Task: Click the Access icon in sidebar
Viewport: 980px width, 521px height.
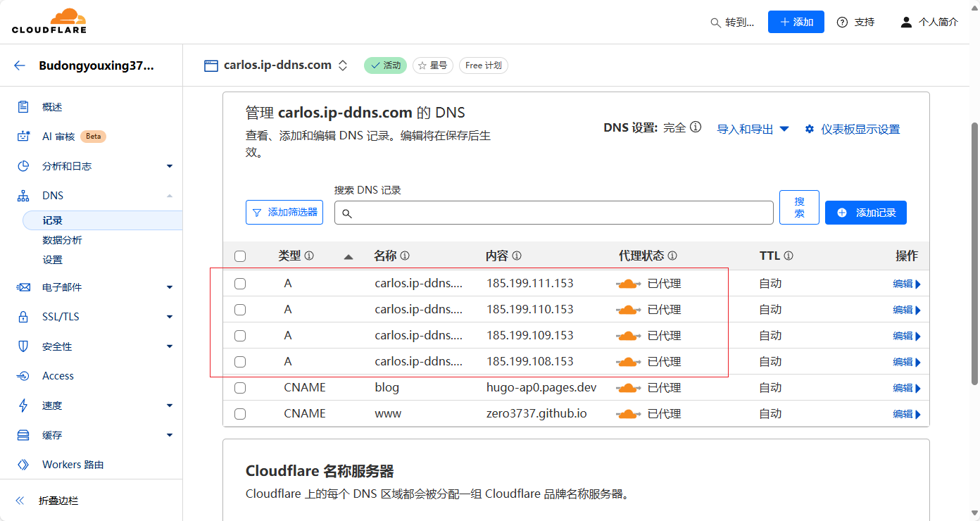Action: pos(23,376)
